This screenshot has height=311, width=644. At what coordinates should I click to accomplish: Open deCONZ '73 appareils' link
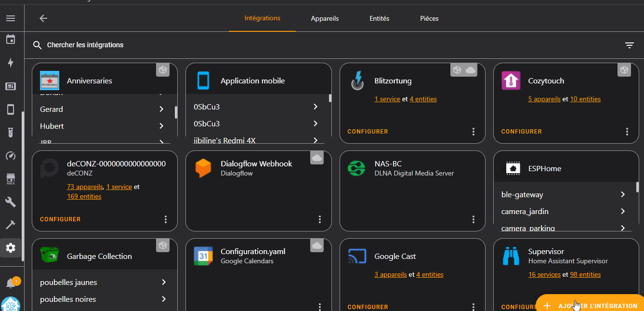85,187
